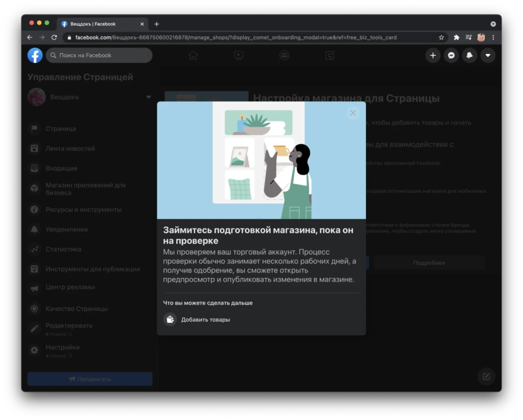Open the Gaming icon in top navigation
The width and height of the screenshot is (523, 420).
pos(329,55)
